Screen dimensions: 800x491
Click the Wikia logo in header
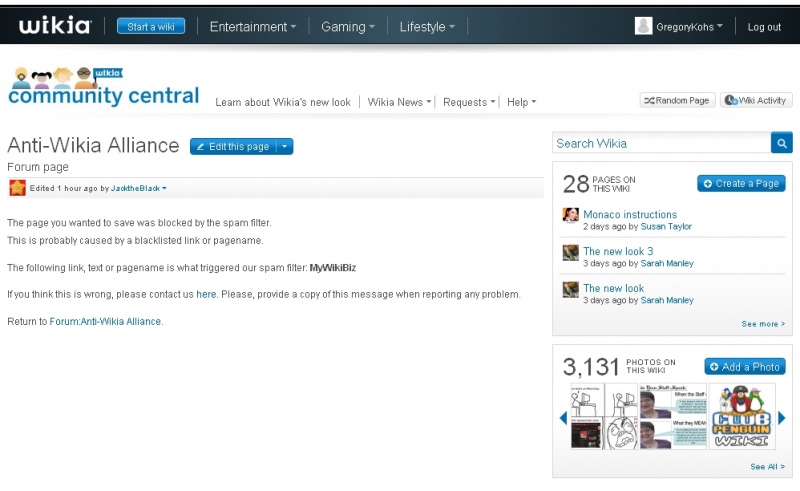pyautogui.click(x=54, y=26)
